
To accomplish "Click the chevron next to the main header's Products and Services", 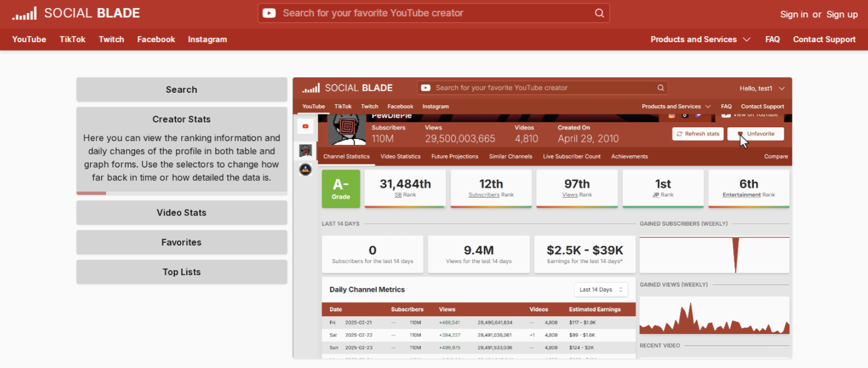I will point(747,39).
